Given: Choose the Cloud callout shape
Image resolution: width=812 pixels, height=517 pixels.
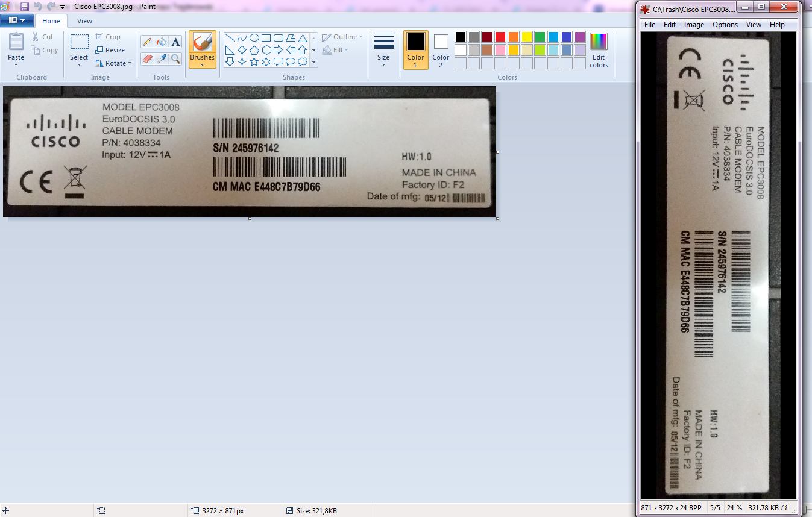Looking at the screenshot, I should (302, 61).
